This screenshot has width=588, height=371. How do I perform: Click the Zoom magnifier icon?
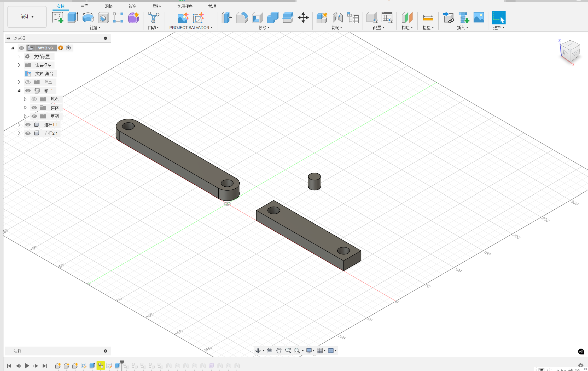tap(288, 351)
